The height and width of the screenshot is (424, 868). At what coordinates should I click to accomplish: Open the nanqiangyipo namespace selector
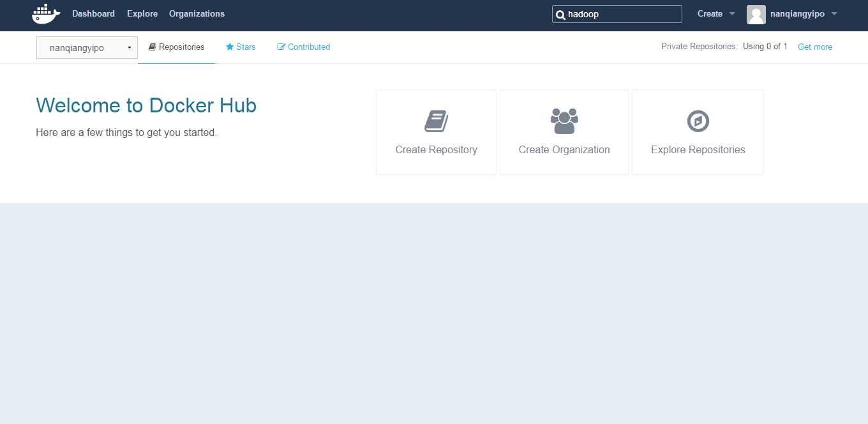pos(87,48)
